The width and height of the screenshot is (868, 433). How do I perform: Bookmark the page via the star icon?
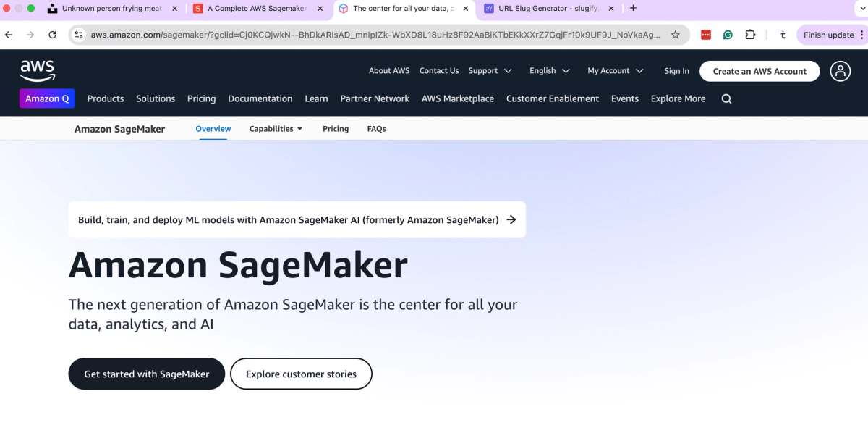(x=676, y=34)
